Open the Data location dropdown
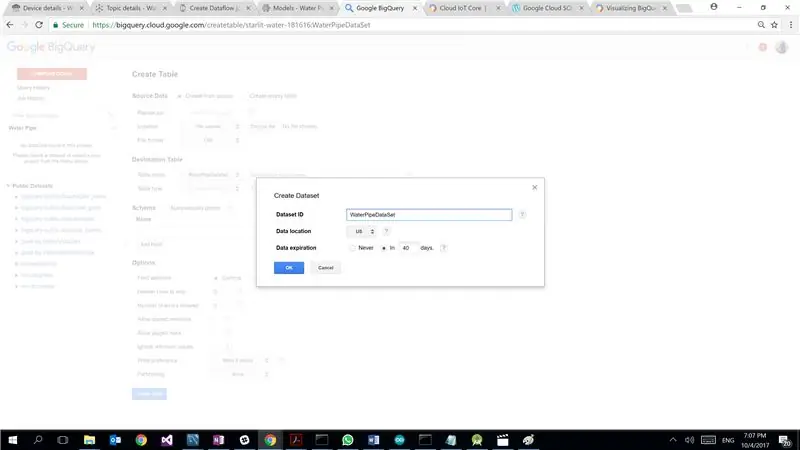This screenshot has height=450, width=800. (362, 232)
